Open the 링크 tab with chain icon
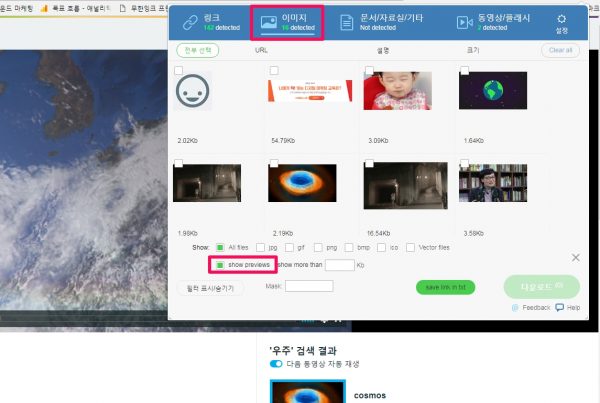This screenshot has height=403, width=600. pyautogui.click(x=211, y=22)
